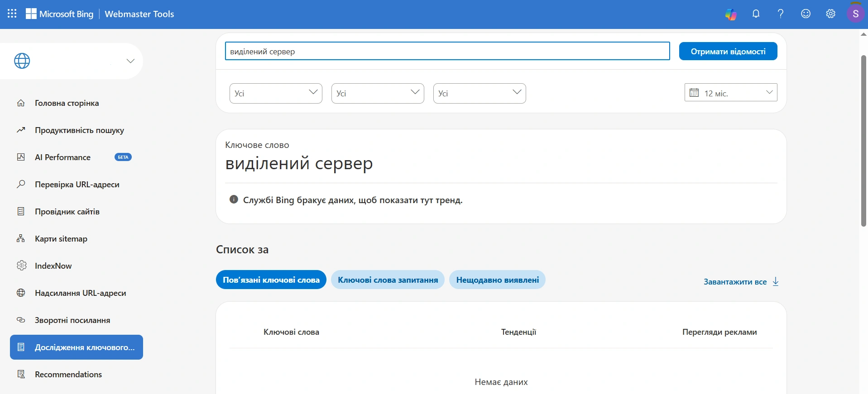
Task: Click the scrollbar up arrow
Action: pos(863,34)
